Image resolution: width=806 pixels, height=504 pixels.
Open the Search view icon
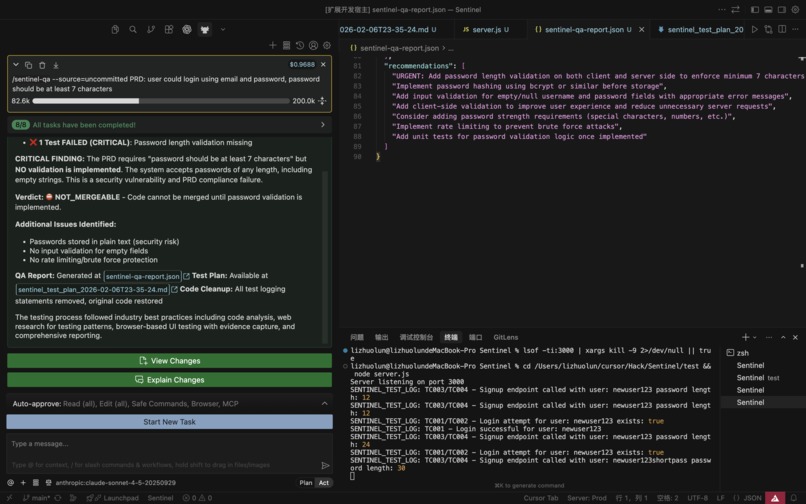133,30
